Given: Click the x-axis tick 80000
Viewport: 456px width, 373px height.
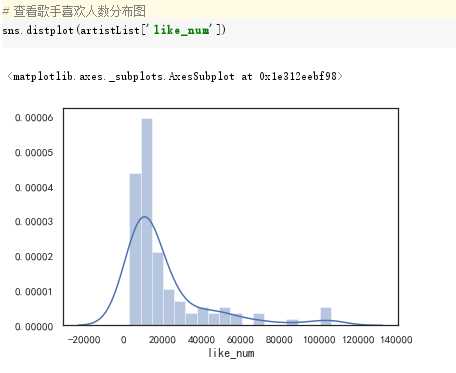Looking at the screenshot, I should coord(279,340).
